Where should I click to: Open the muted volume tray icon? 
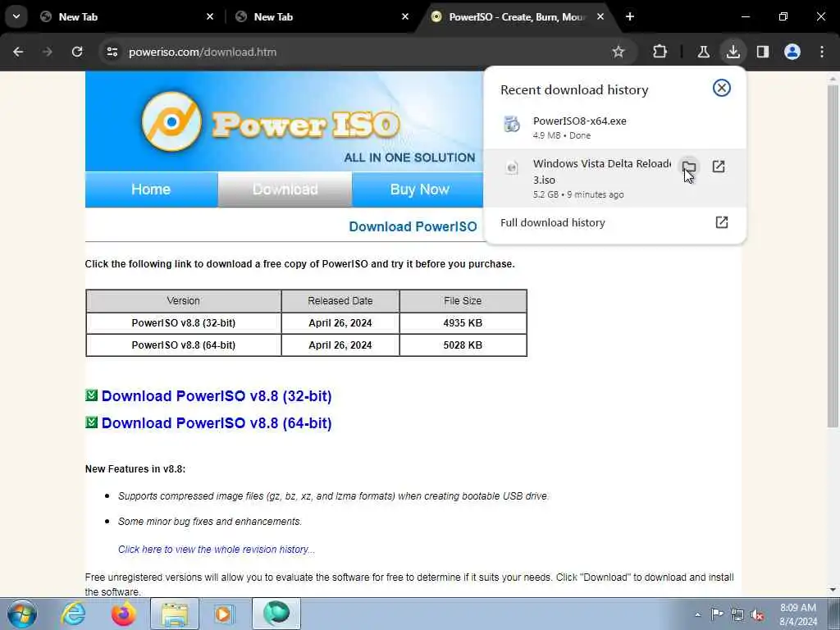[x=757, y=614]
